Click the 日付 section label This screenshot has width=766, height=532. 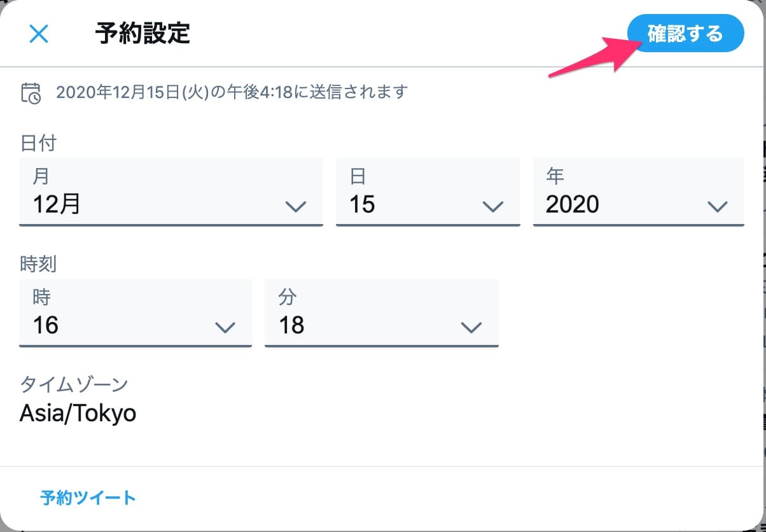[38, 144]
